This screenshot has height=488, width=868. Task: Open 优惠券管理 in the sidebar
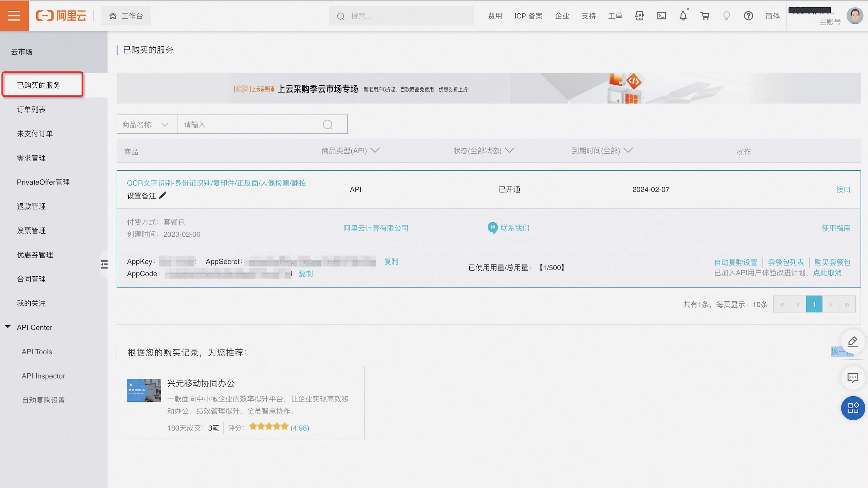[x=35, y=255]
